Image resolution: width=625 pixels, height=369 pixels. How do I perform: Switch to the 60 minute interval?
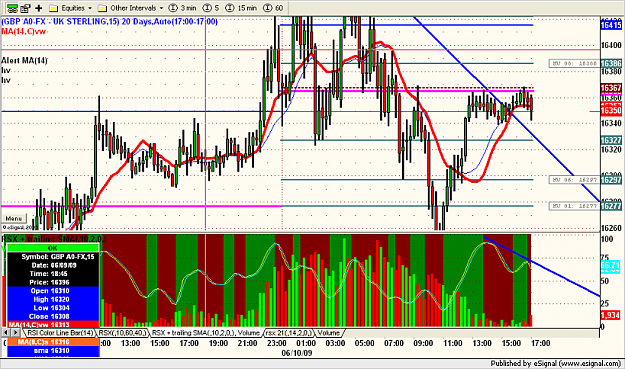[273, 8]
